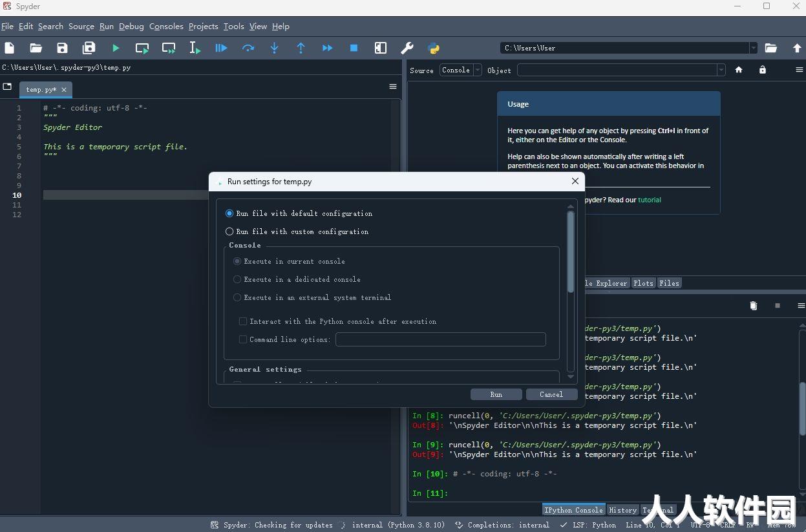Screen dimensions: 806x532
Task: Start debugging the file icon
Action: pyautogui.click(x=221, y=48)
